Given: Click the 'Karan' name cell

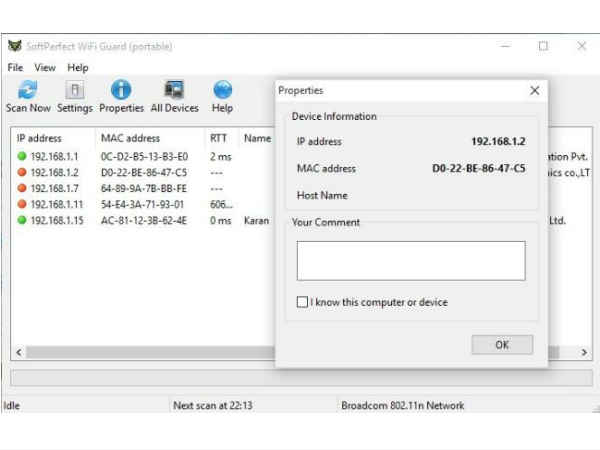Looking at the screenshot, I should (256, 220).
